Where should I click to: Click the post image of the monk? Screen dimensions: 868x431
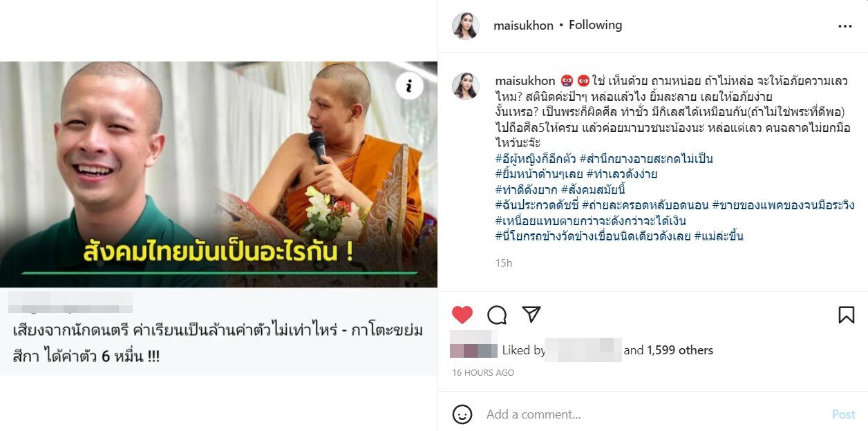pos(218,174)
